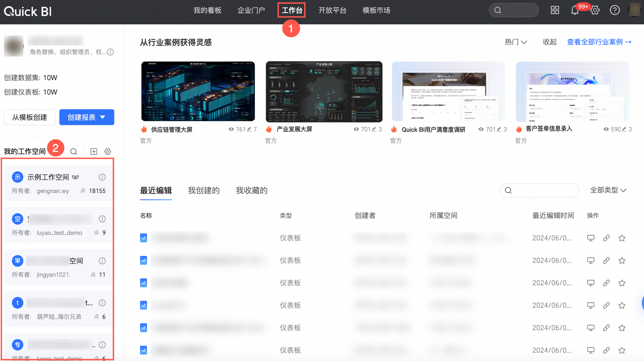The image size is (644, 361).
Task: Open the apps grid icon in header
Action: [555, 10]
